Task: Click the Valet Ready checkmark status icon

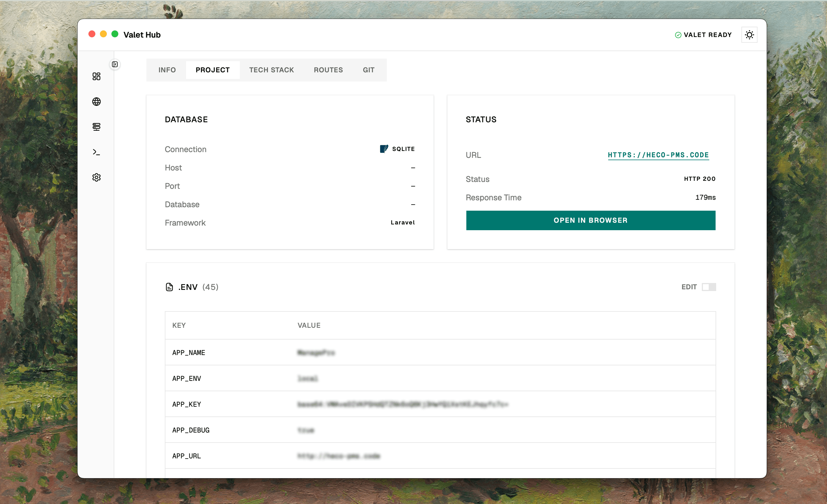Action: [678, 35]
